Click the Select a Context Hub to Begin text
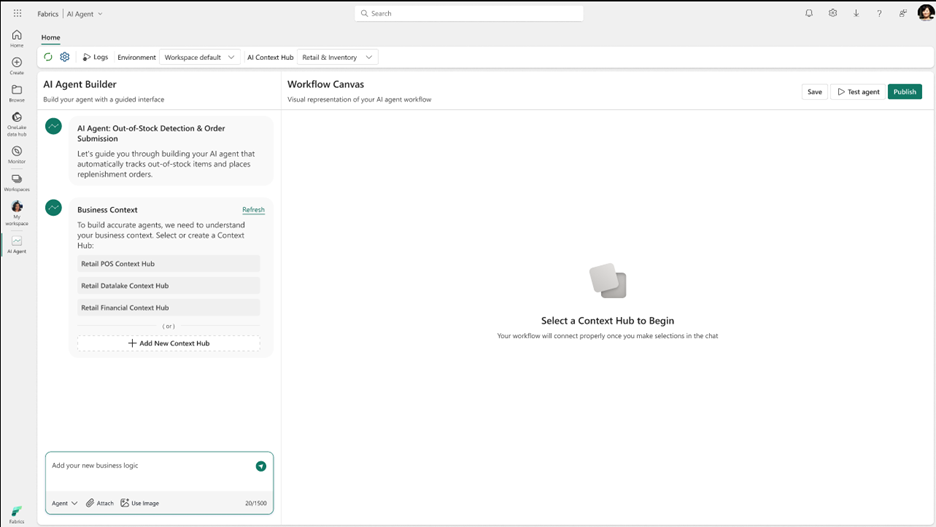The image size is (936, 527). pyautogui.click(x=607, y=320)
